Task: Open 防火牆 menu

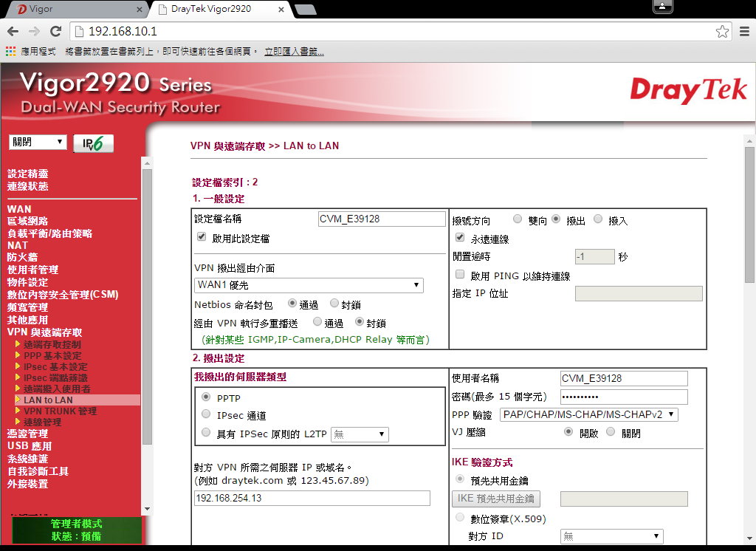Action: tap(22, 257)
